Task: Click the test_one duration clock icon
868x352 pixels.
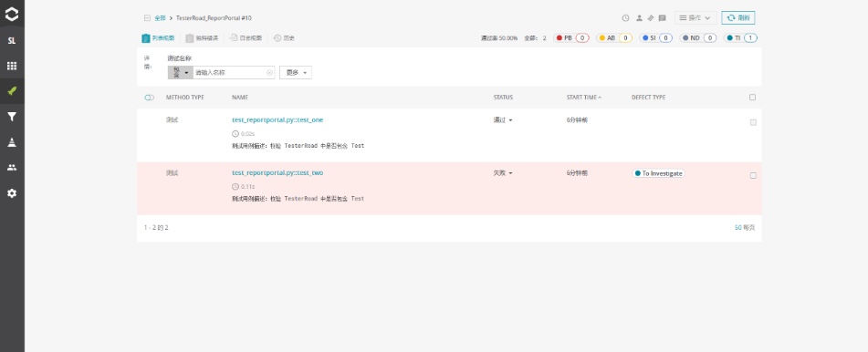Action: coord(235,134)
